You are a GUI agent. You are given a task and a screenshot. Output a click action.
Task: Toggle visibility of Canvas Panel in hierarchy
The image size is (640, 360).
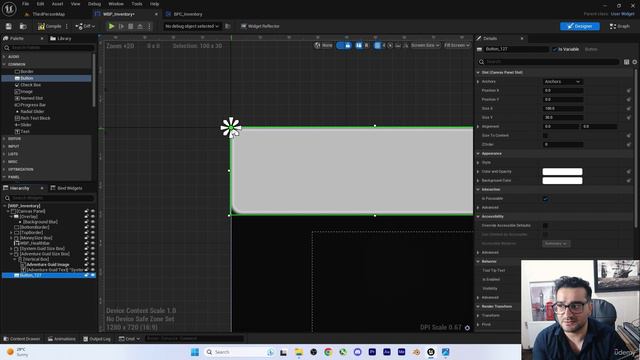click(93, 211)
